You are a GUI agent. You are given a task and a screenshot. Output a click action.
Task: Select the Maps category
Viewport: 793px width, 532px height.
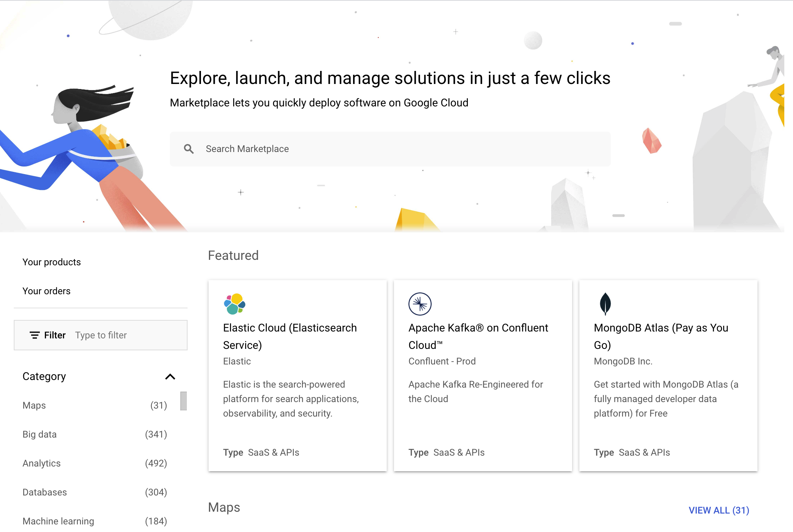(x=95, y=405)
